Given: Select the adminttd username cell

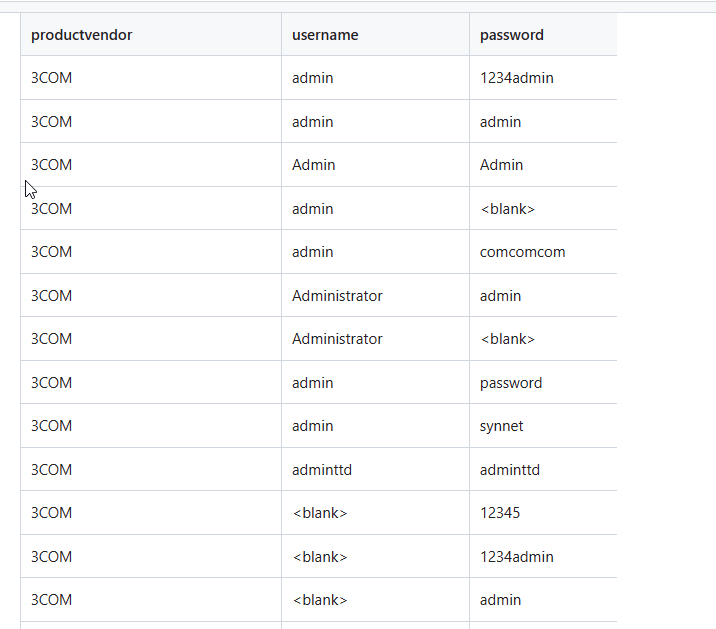Looking at the screenshot, I should 322,470.
